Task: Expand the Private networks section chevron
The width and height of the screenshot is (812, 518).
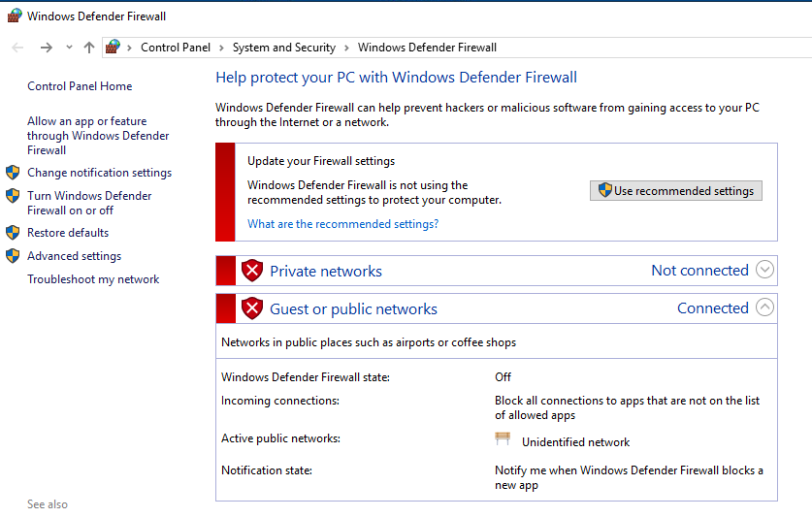Action: [764, 270]
